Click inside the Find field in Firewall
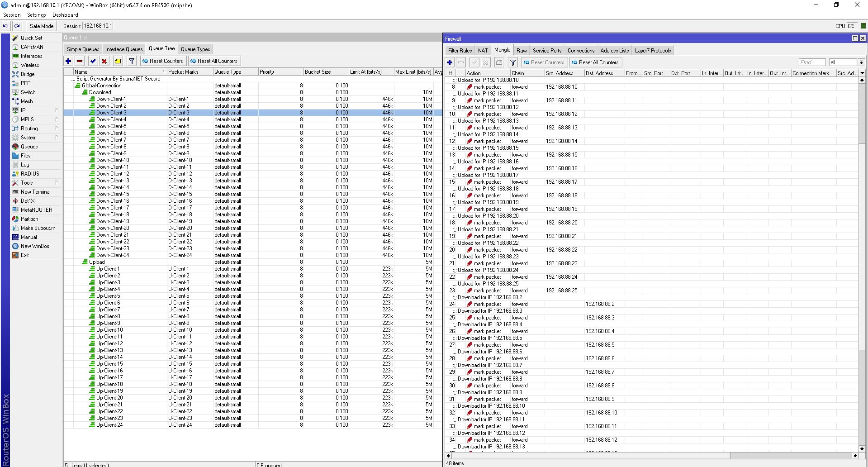The image size is (868, 467). 812,62
